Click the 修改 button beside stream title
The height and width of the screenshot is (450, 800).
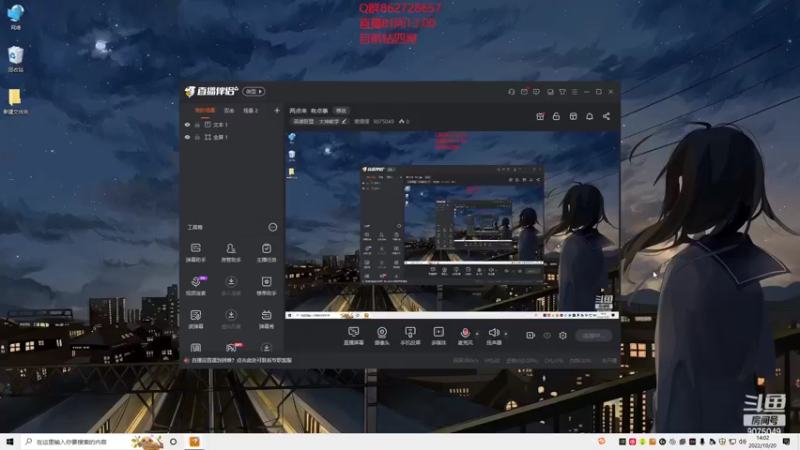[x=341, y=111]
